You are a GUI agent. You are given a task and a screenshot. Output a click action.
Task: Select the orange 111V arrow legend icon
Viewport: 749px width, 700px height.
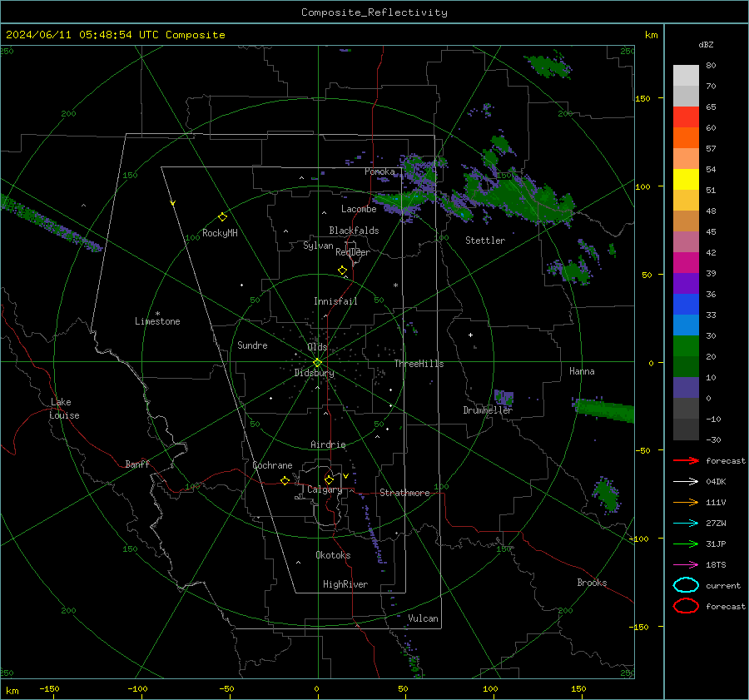pyautogui.click(x=686, y=502)
